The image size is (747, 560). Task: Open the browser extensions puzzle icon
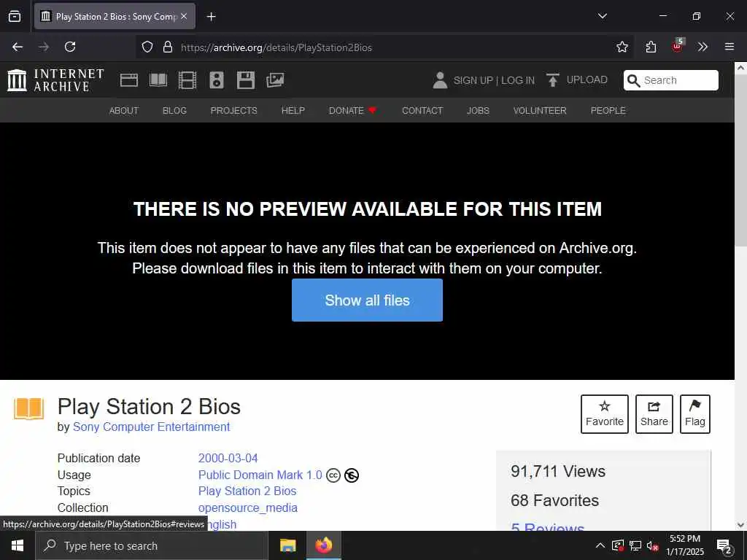point(651,47)
